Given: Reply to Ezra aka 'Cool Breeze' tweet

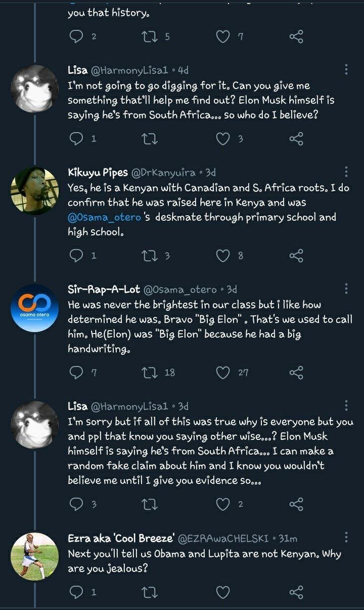Looking at the screenshot, I should pos(76,591).
